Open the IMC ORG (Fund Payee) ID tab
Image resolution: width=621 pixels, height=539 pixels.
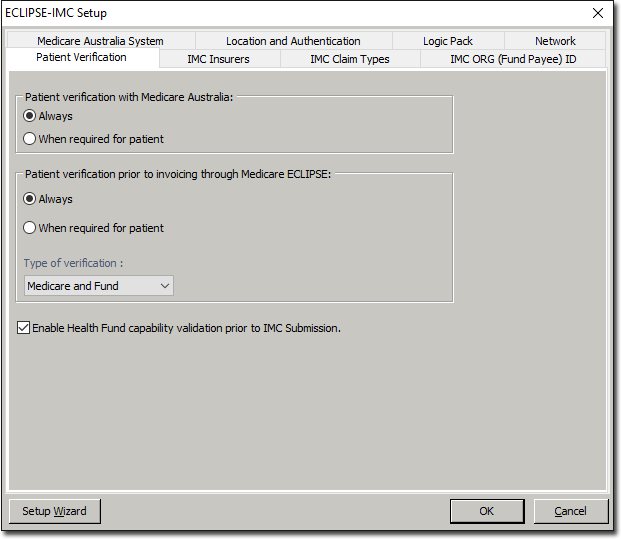click(513, 59)
